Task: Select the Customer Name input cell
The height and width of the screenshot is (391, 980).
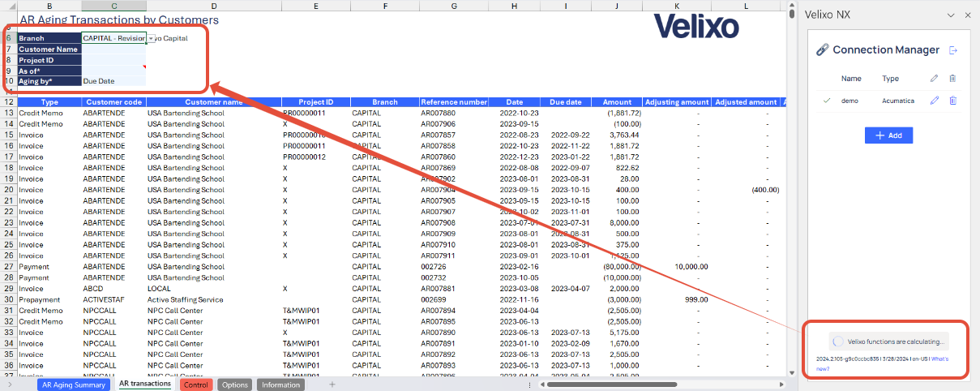Action: click(x=113, y=49)
